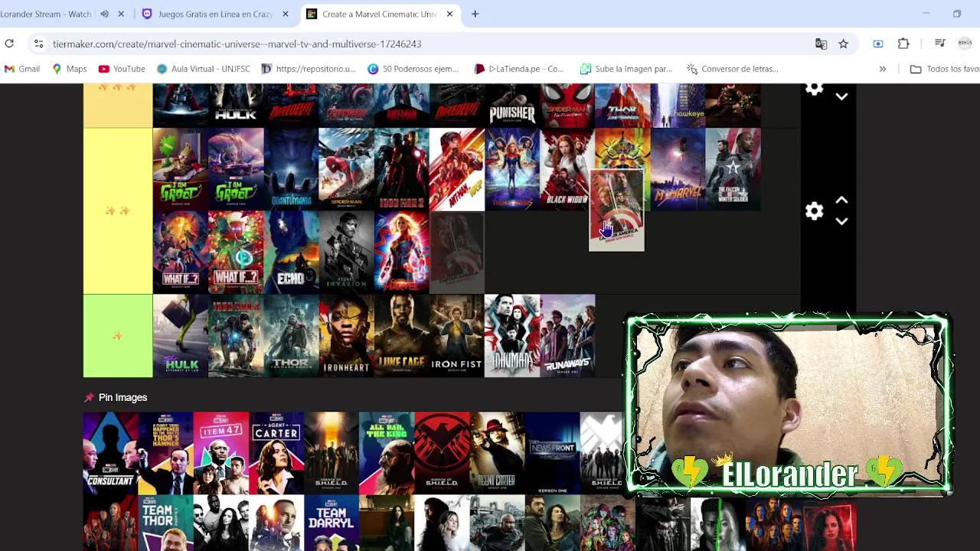The image size is (980, 551).
Task: Open media control icon in toolbar
Action: tap(940, 44)
